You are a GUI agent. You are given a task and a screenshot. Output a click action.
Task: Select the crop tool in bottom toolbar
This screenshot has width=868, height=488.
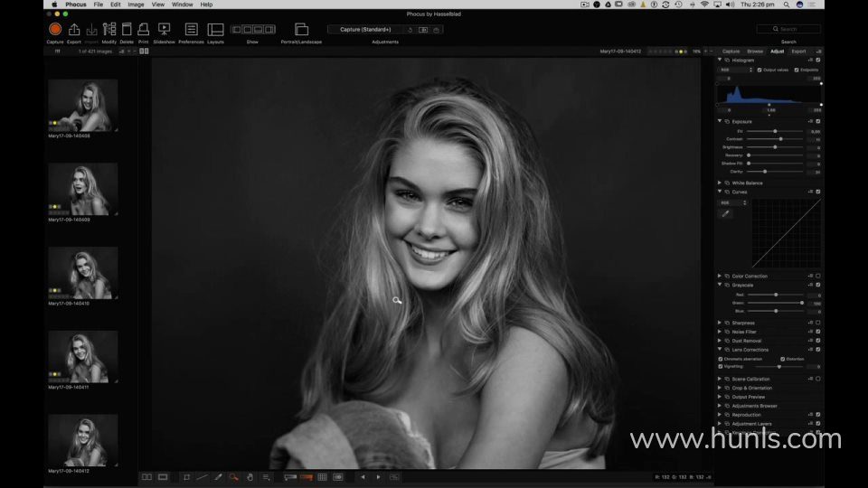point(186,477)
